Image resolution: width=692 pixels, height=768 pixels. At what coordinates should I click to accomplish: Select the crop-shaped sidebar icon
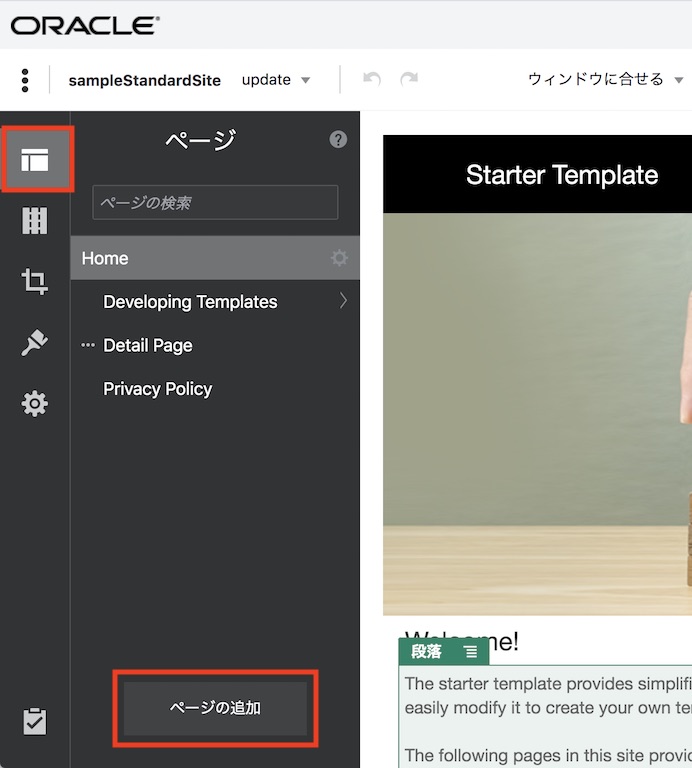click(x=35, y=282)
